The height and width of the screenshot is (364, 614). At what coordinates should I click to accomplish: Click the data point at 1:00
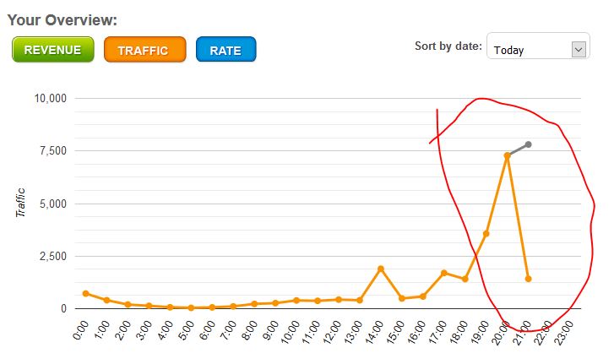[106, 300]
